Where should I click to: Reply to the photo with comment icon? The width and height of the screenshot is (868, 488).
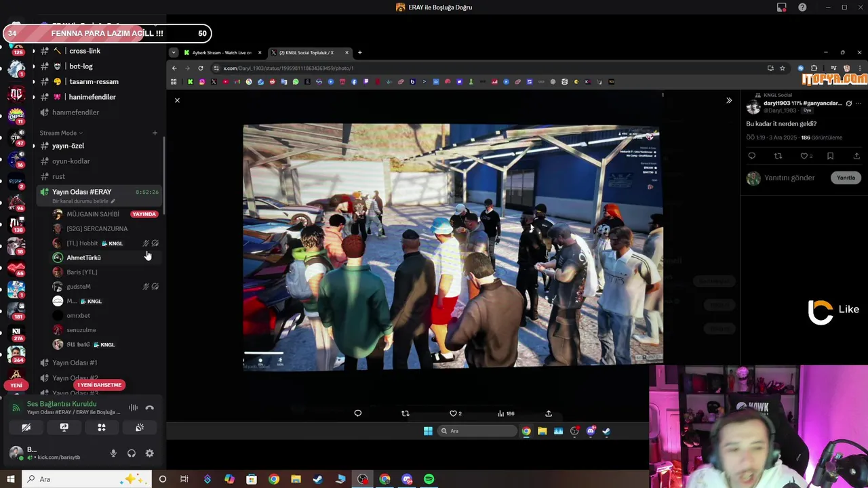click(x=358, y=413)
